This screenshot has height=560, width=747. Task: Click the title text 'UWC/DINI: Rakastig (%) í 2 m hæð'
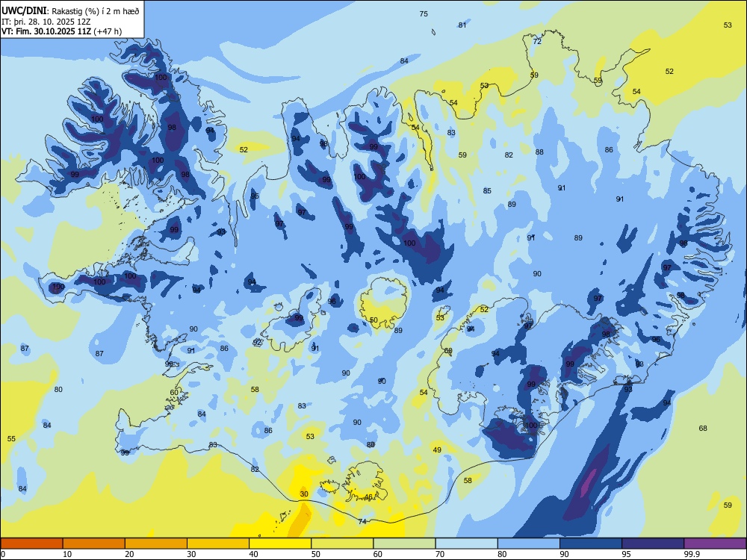tap(70, 11)
